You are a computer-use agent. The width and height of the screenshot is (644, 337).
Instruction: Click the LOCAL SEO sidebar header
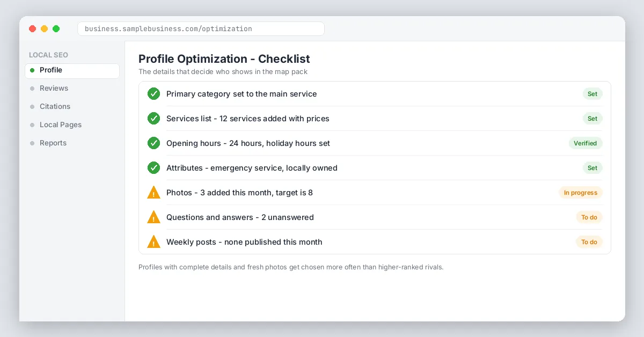(48, 55)
